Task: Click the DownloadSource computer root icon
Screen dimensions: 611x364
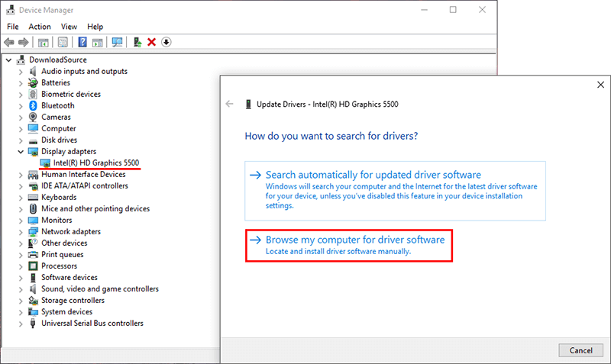Action: pos(21,60)
